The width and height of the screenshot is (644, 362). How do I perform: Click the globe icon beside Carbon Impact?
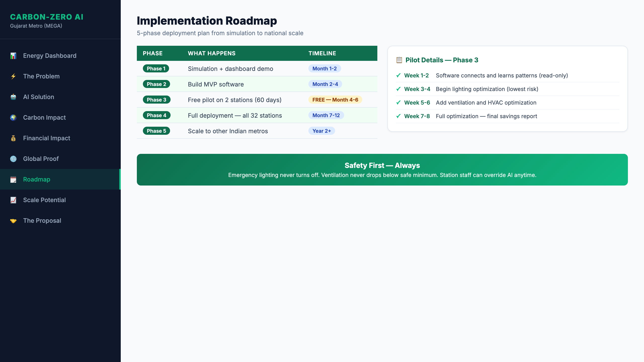(x=14, y=117)
